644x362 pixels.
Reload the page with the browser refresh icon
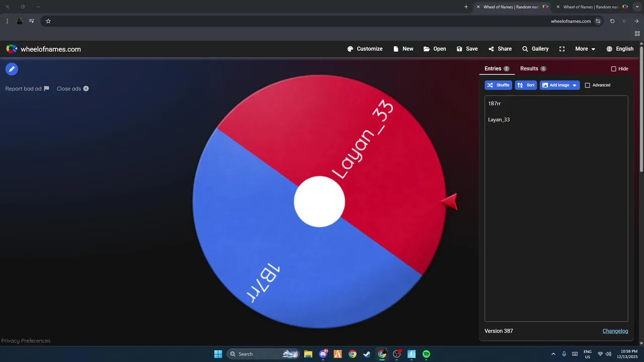tap(612, 21)
